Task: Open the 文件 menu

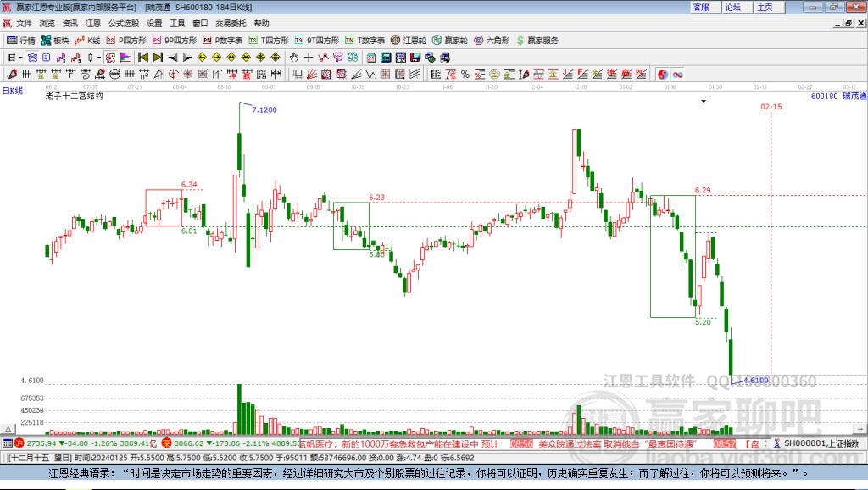Action: coord(24,23)
